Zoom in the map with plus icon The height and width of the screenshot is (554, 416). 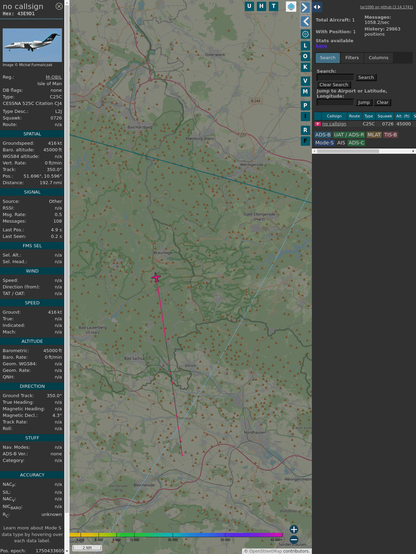(x=294, y=529)
